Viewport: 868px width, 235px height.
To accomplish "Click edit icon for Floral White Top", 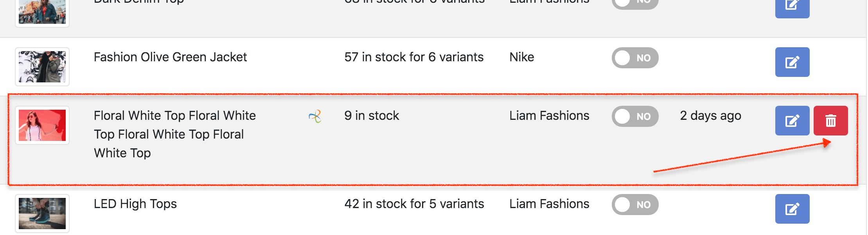I will click(792, 121).
